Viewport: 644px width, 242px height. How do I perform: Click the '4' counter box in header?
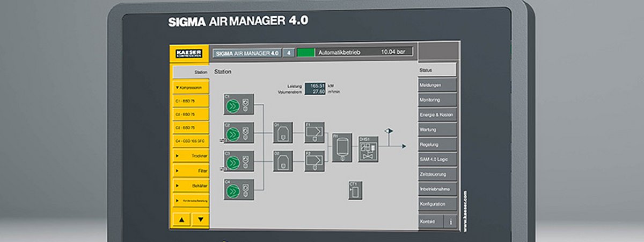[x=289, y=53]
